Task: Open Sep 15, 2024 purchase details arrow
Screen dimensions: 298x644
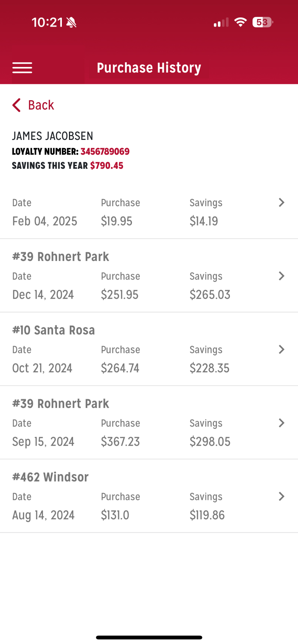Action: click(x=281, y=423)
